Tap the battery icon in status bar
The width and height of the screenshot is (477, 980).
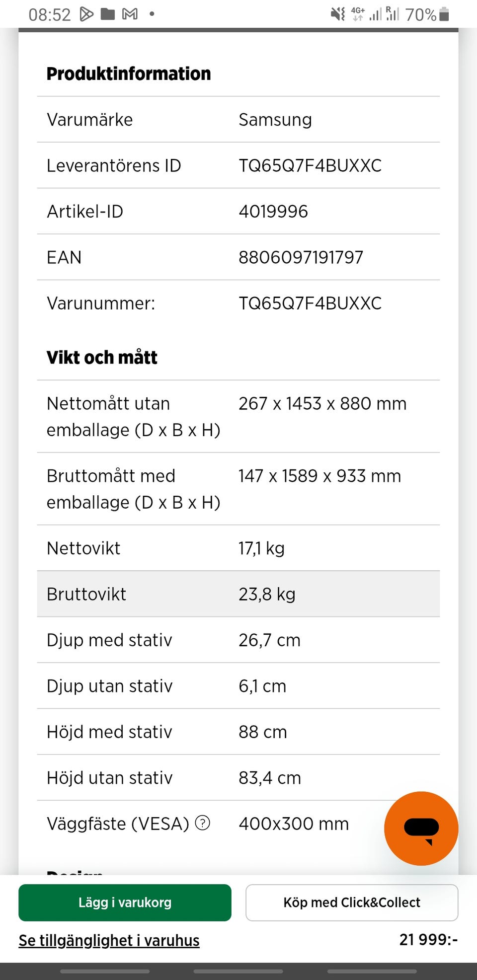[x=444, y=14]
